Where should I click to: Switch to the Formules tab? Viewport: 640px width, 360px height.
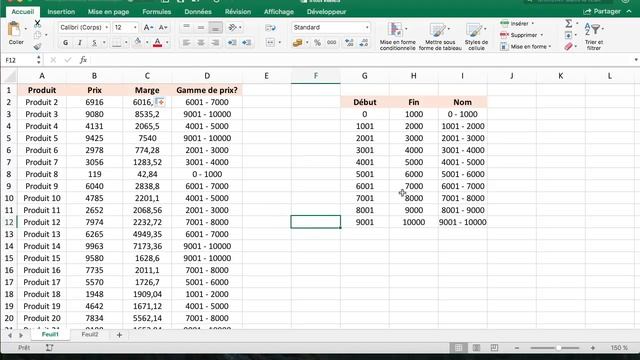pyautogui.click(x=157, y=12)
